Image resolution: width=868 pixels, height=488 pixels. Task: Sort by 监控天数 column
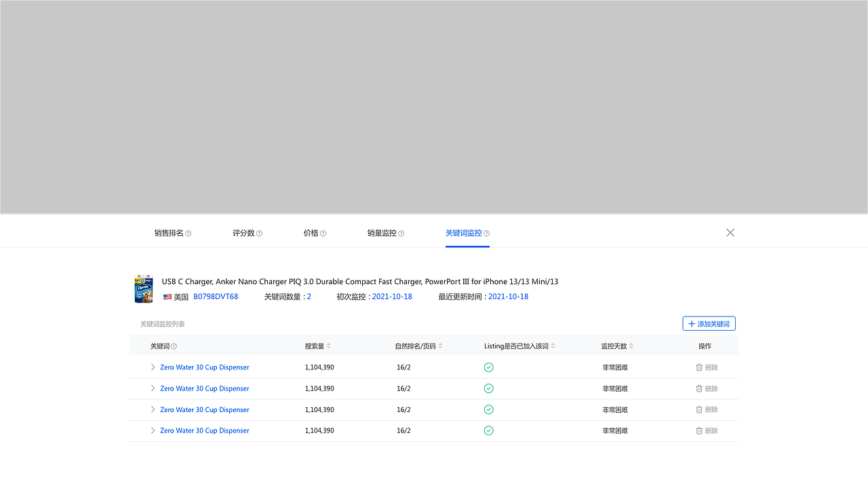[x=631, y=346]
